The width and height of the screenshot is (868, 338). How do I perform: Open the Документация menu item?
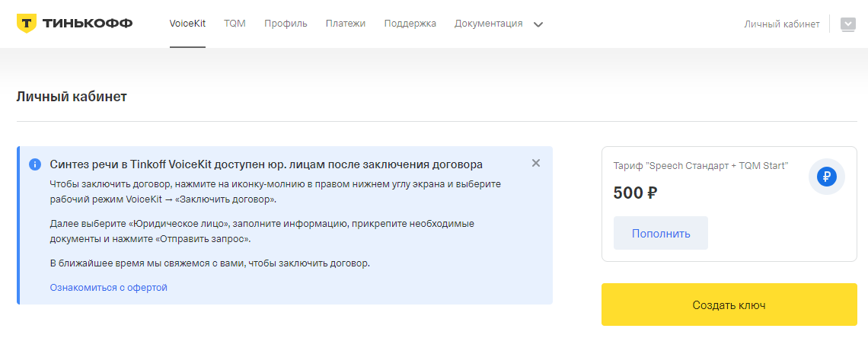tap(488, 24)
